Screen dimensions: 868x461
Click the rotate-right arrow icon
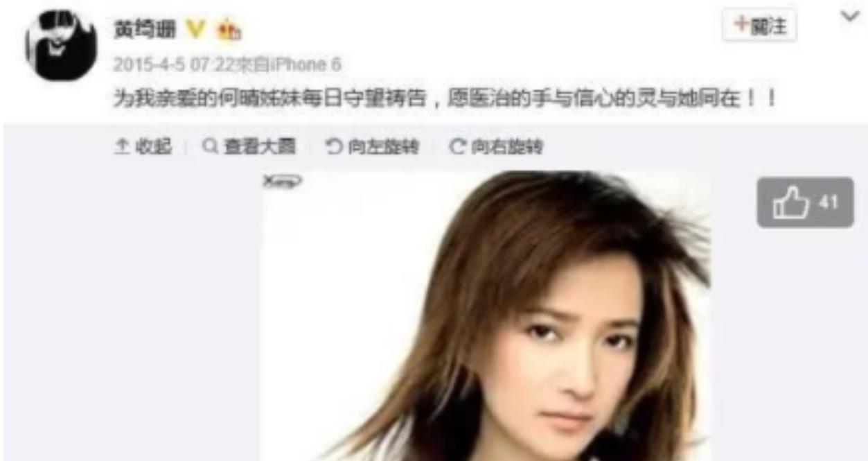[457, 146]
